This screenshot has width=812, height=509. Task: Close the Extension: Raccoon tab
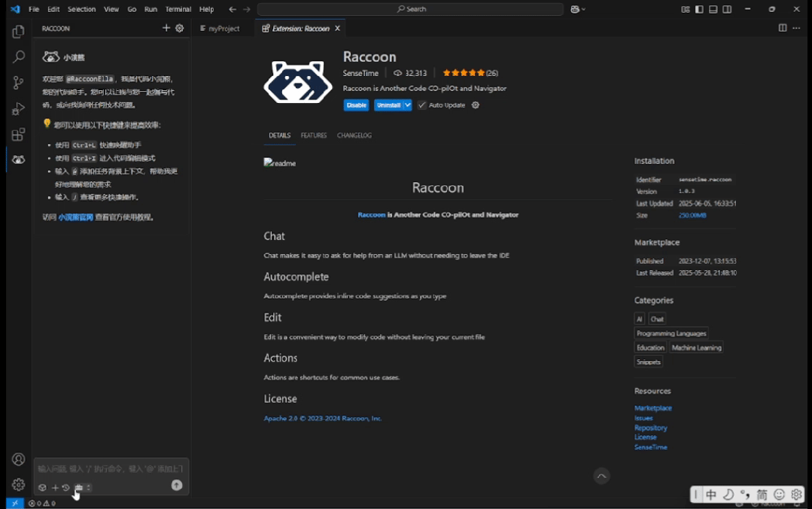(x=337, y=29)
